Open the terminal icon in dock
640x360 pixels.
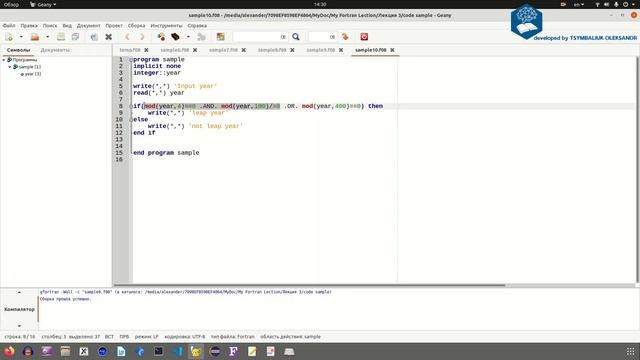tap(159, 351)
